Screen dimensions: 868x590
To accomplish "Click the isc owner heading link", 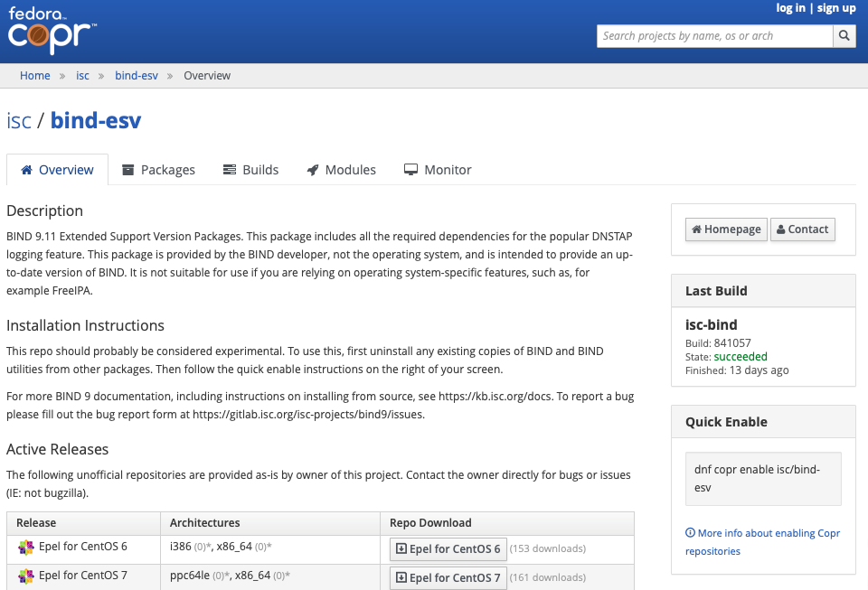I will coord(19,120).
